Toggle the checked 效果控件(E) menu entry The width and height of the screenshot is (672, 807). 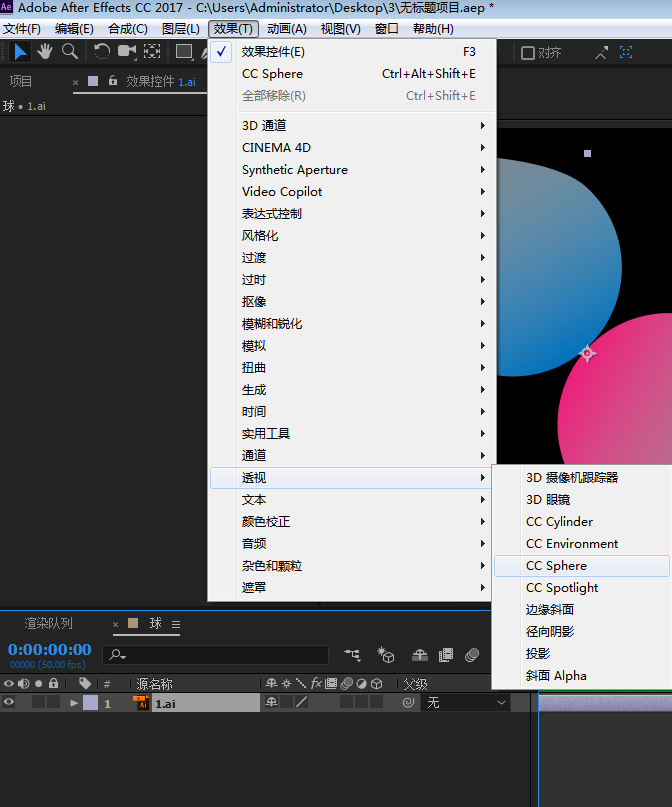point(351,52)
